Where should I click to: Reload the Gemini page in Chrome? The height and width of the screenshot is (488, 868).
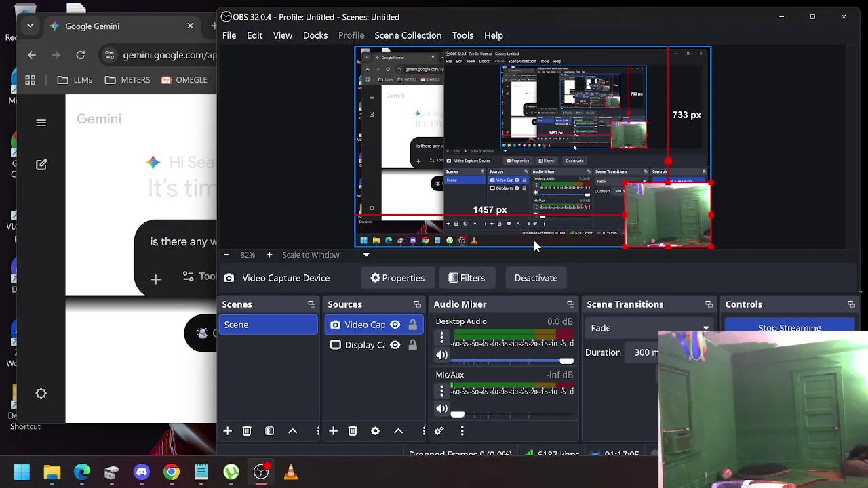coord(81,55)
